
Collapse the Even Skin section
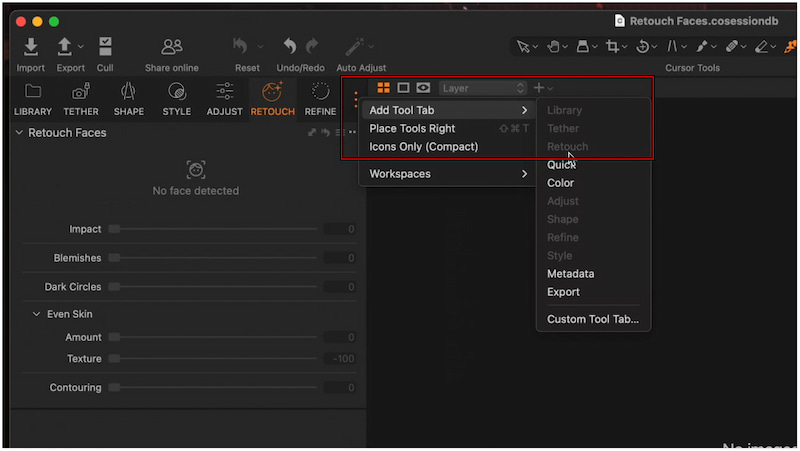coord(36,314)
